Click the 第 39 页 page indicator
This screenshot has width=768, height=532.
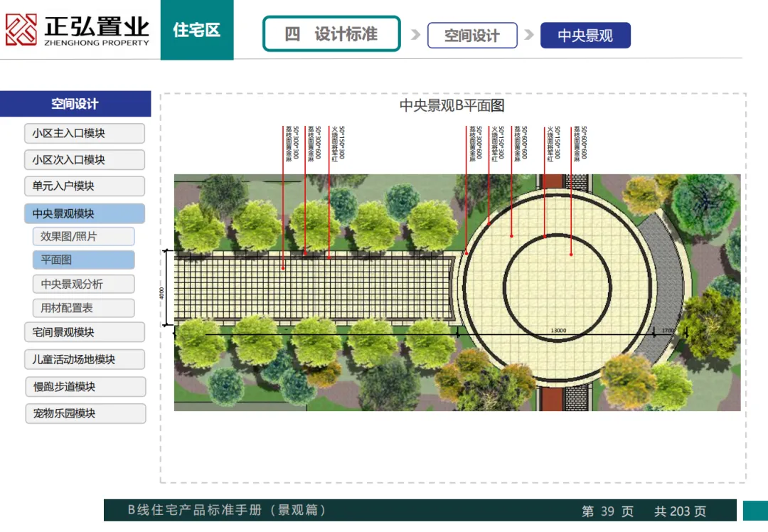tap(607, 511)
